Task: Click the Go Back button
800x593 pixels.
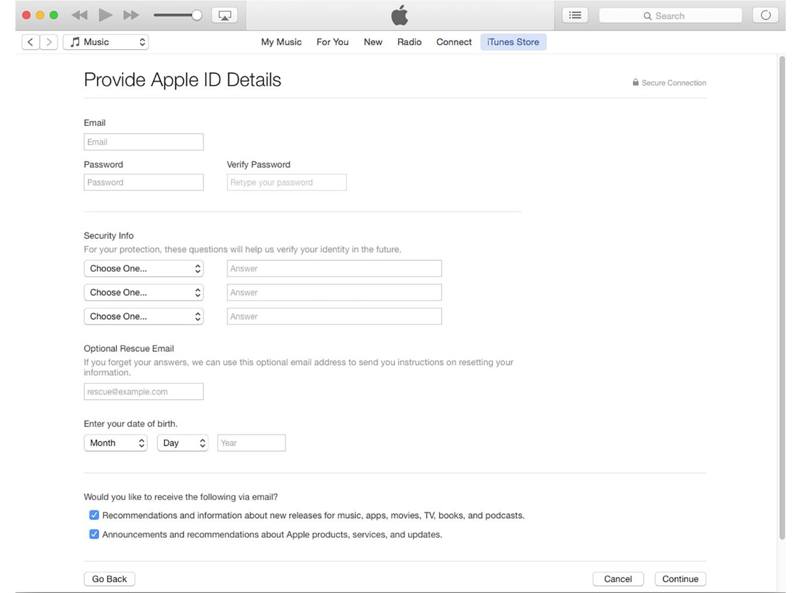Action: click(109, 579)
